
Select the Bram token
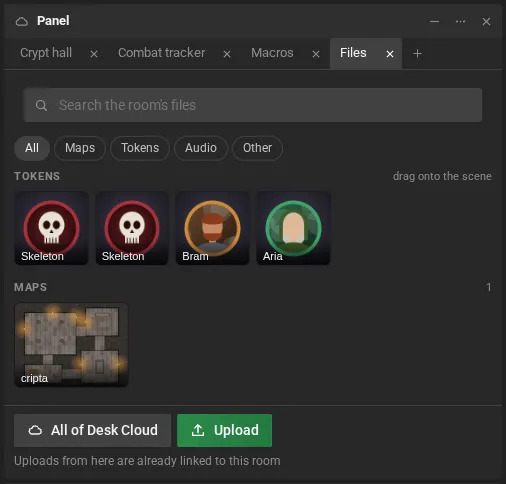(x=213, y=228)
